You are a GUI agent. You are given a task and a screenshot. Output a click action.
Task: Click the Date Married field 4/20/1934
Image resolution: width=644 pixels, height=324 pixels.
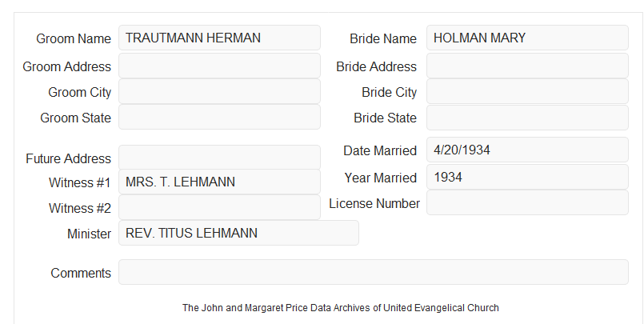527,150
